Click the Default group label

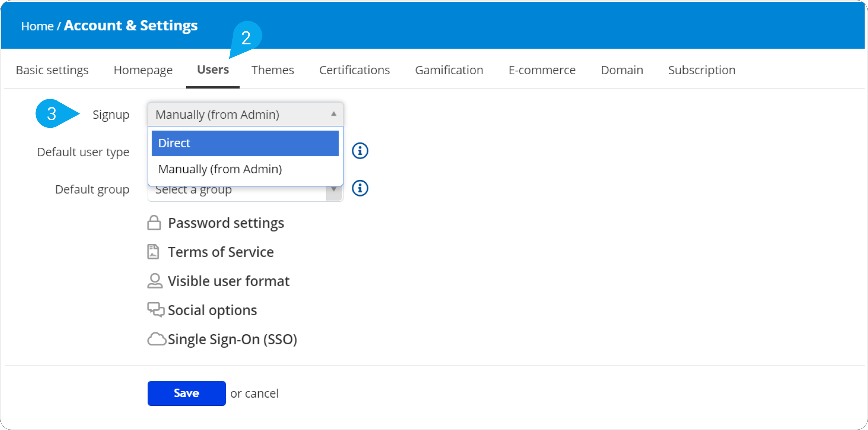tap(92, 189)
